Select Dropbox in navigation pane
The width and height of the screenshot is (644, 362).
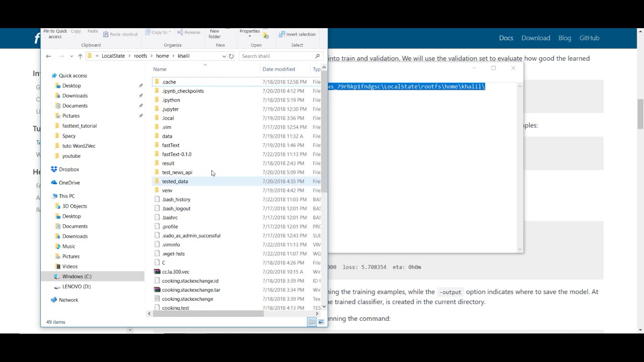tap(69, 169)
